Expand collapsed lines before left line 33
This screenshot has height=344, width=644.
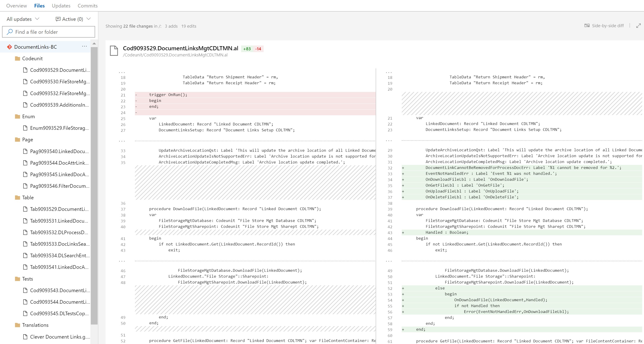coord(122,141)
